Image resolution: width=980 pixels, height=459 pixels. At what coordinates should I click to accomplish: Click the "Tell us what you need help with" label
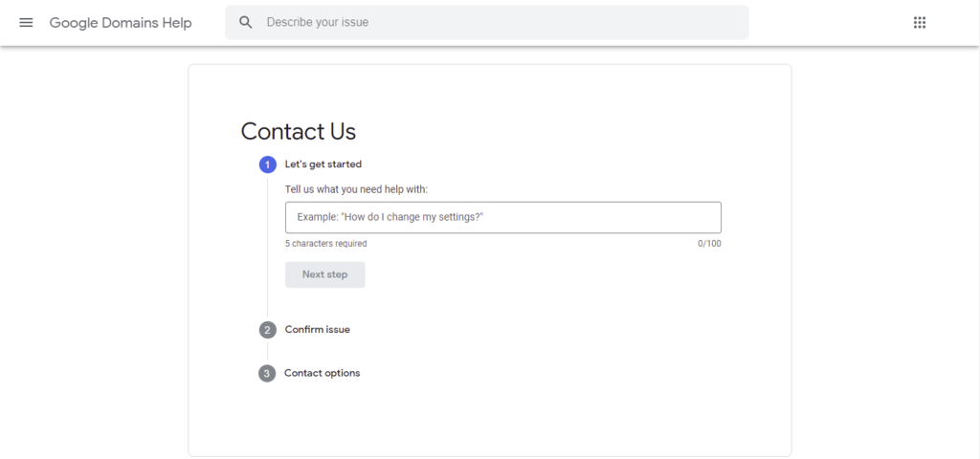tap(356, 189)
